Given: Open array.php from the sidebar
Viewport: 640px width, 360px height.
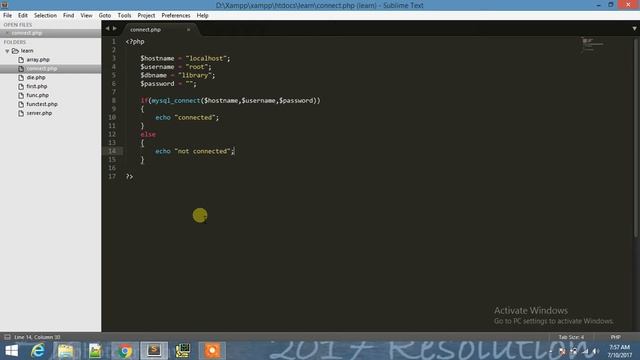Looking at the screenshot, I should click(38, 60).
